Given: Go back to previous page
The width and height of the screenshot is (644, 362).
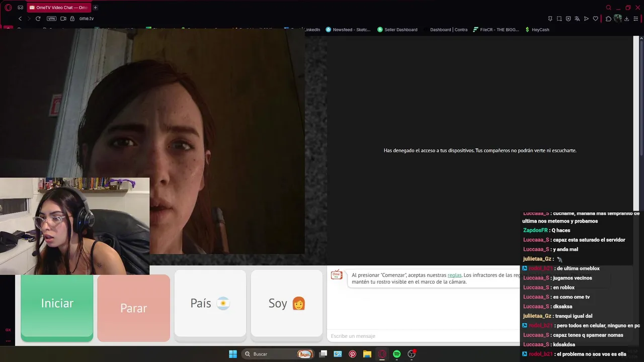Looking at the screenshot, I should [20, 19].
